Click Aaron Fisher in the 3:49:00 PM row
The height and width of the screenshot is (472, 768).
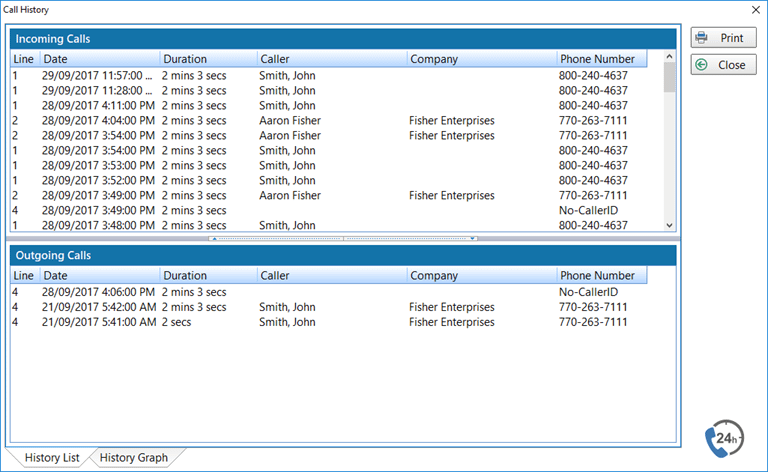tap(290, 195)
